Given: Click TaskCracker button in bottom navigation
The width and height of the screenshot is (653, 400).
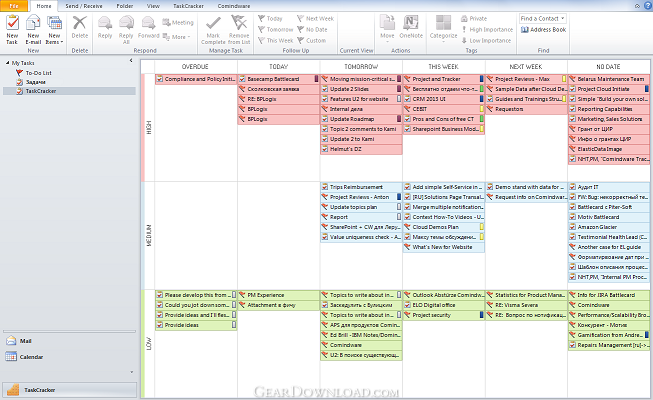Looking at the screenshot, I should tap(69, 390).
